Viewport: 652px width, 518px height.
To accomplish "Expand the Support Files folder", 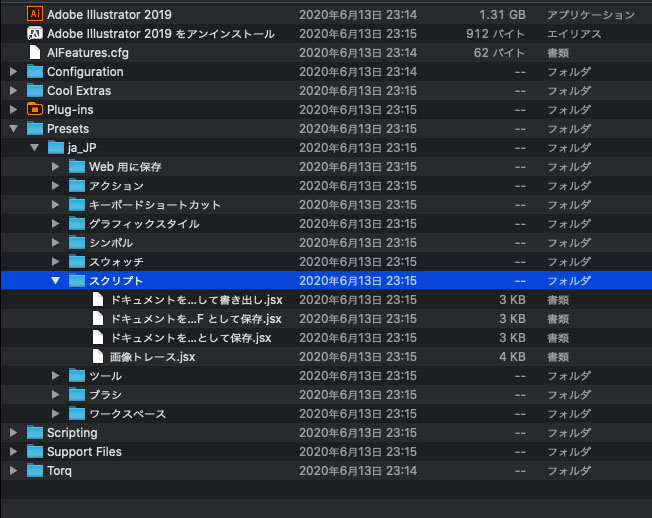I will (x=13, y=451).
